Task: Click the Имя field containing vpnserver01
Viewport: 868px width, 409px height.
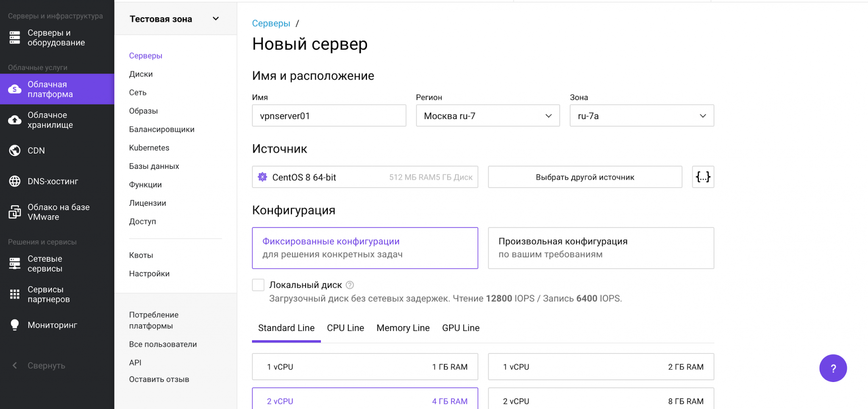Action: (x=329, y=116)
